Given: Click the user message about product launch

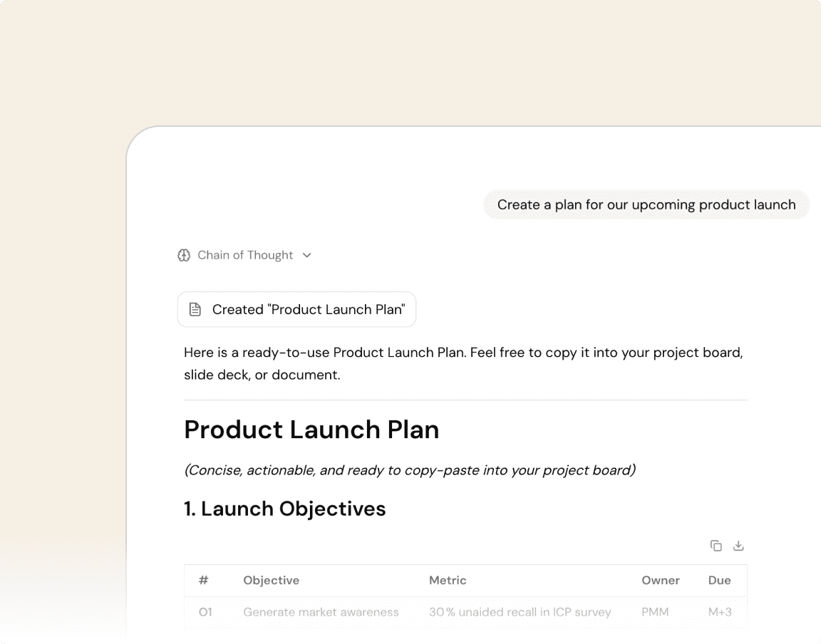Looking at the screenshot, I should point(646,204).
